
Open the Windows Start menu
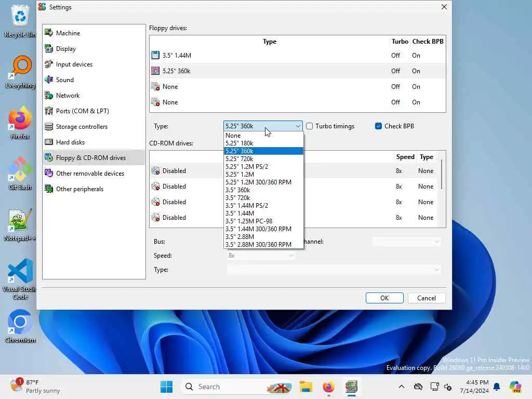click(x=166, y=387)
